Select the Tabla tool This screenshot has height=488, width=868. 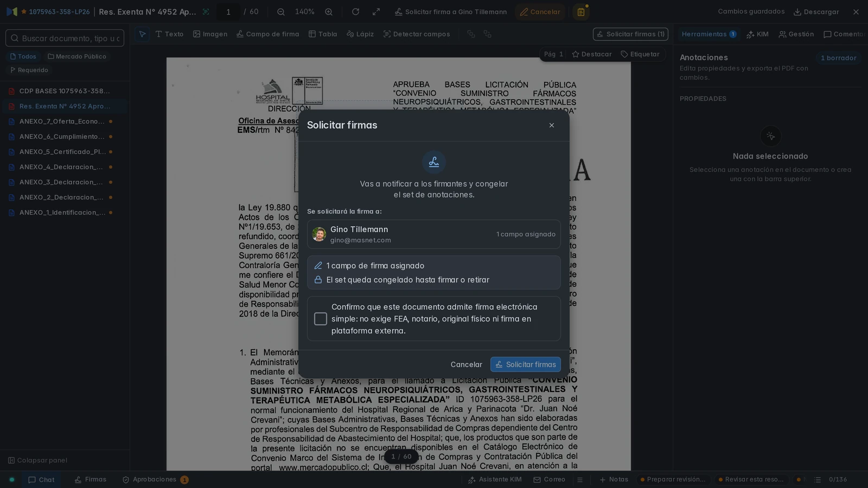coord(323,34)
